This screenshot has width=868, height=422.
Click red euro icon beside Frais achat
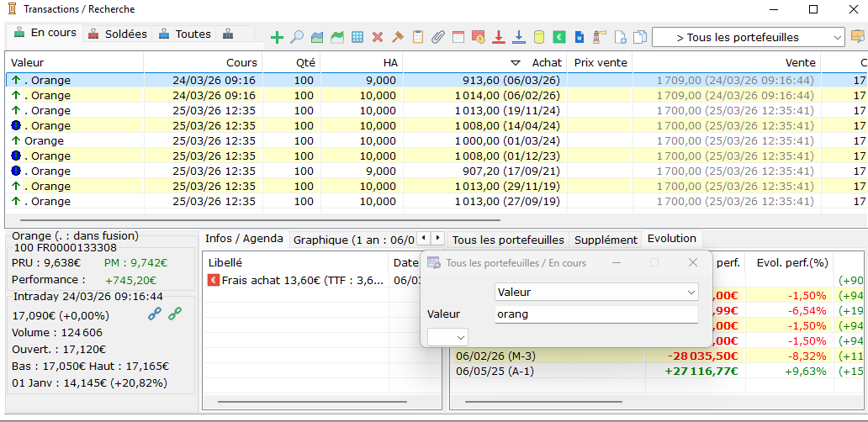point(214,281)
